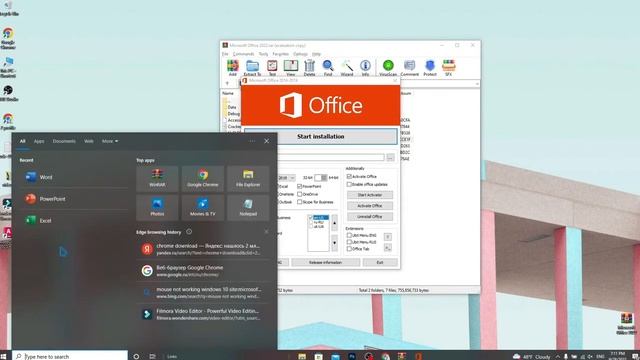Go up one level in WinRAR archive

pyautogui.click(x=227, y=84)
